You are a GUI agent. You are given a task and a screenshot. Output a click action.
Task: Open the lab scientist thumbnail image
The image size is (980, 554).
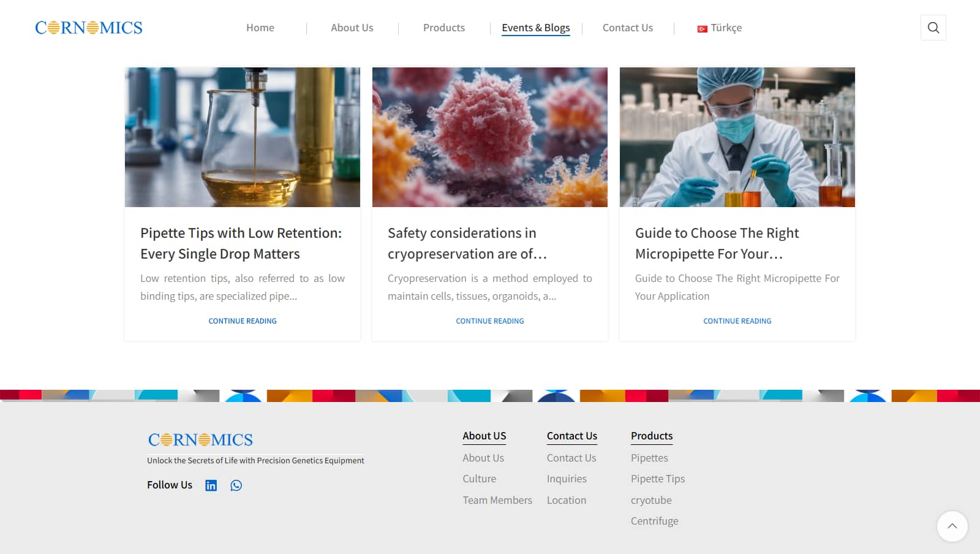point(737,137)
